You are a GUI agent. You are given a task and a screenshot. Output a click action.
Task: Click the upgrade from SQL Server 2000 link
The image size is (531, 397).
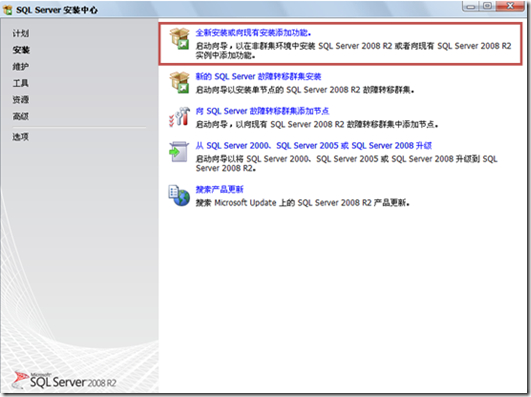coord(314,146)
